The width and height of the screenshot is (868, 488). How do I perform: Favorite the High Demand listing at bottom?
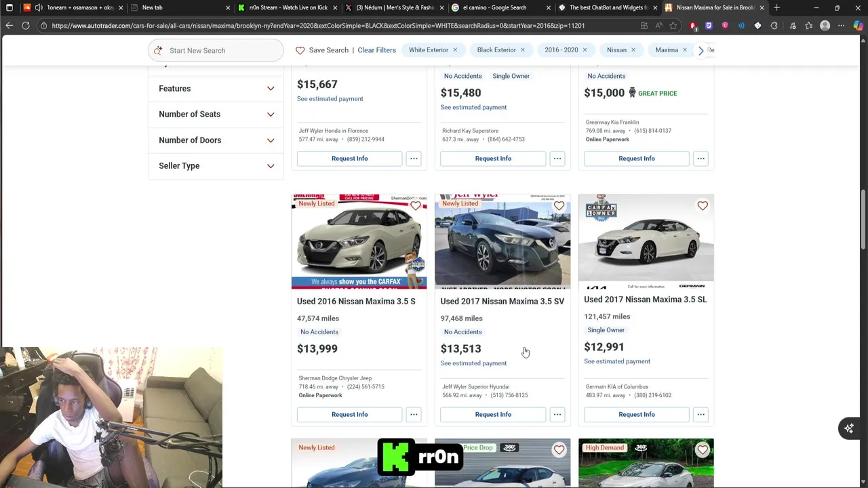point(703,449)
